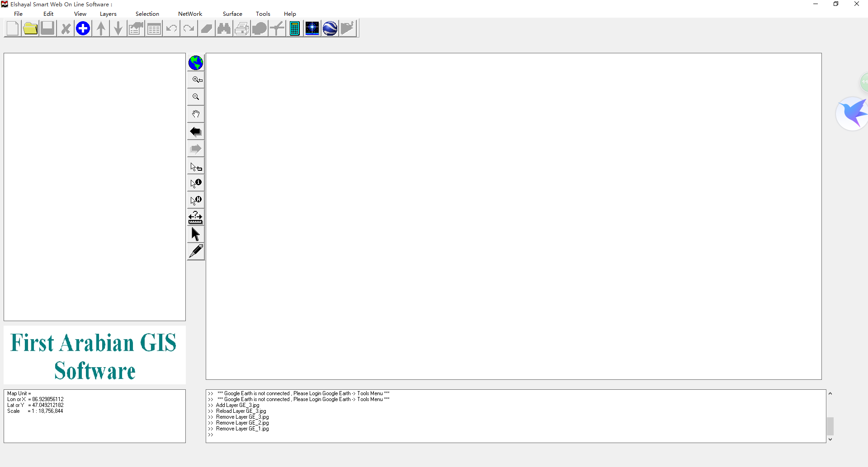Select the Identify info pointer tool
Image resolution: width=868 pixels, height=467 pixels.
point(196,183)
